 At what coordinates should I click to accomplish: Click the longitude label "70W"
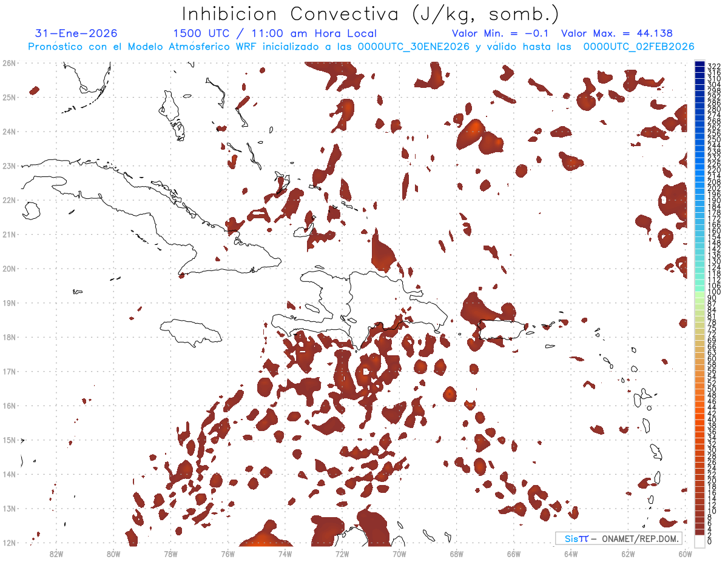click(x=399, y=553)
